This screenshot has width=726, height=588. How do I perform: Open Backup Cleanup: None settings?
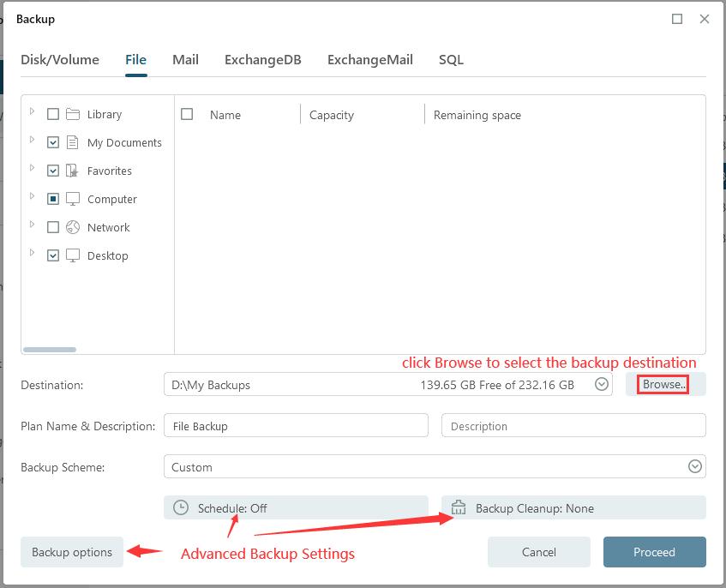click(573, 507)
